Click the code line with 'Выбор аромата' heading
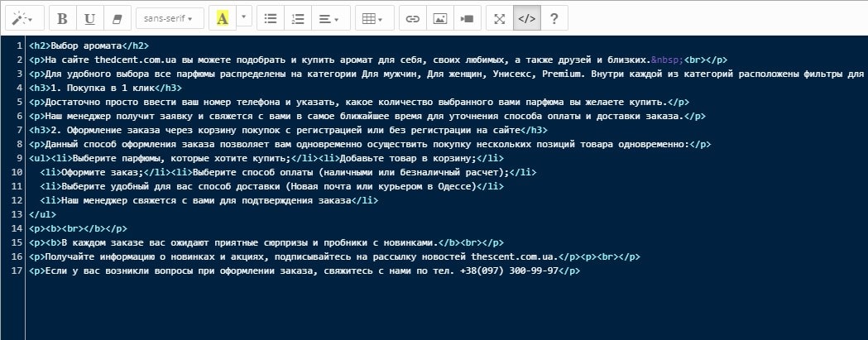The width and height of the screenshot is (868, 340). click(89, 46)
